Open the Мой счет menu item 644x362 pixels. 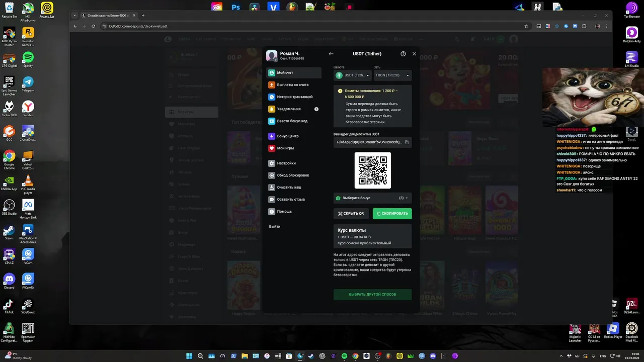point(294,73)
